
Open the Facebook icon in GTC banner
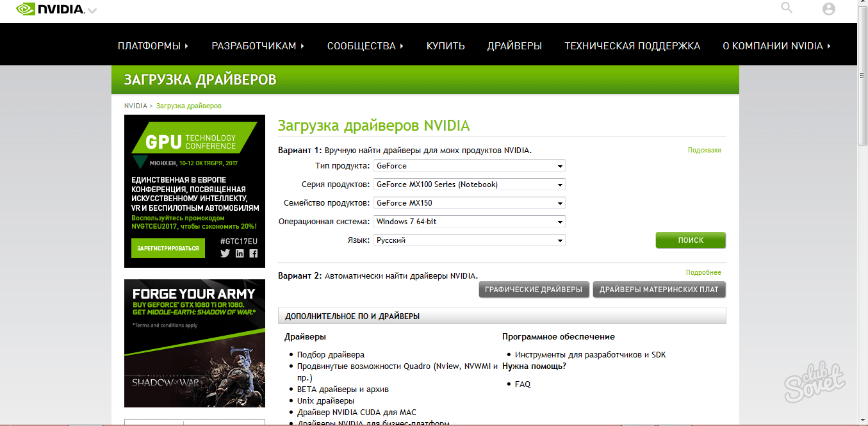pos(253,253)
